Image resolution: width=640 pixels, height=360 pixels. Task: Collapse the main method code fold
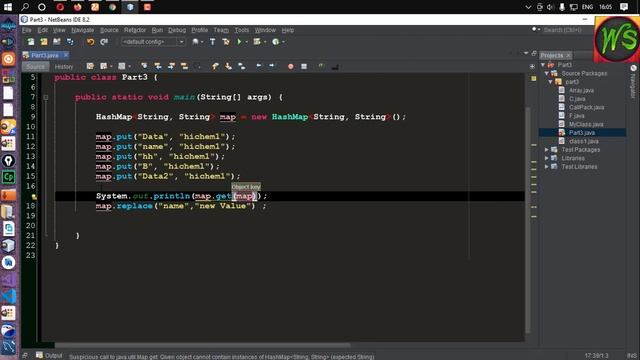[46, 97]
